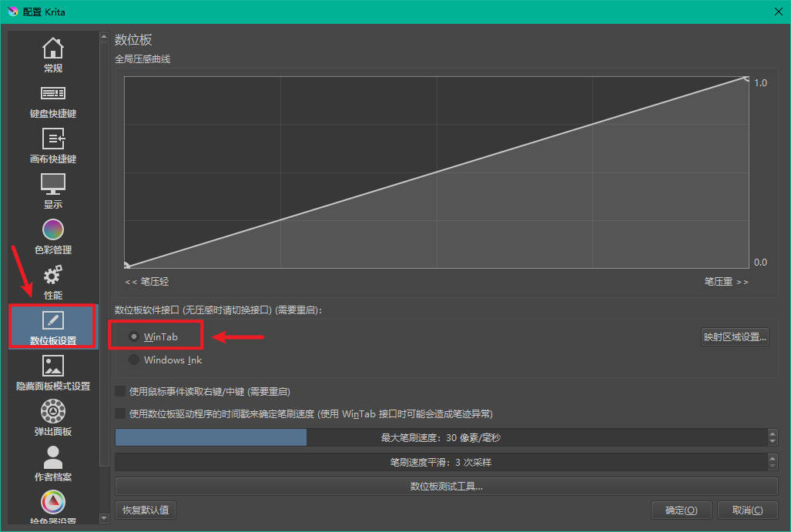Select the WinTab radio button
Screen dimensions: 791x532
[x=134, y=336]
